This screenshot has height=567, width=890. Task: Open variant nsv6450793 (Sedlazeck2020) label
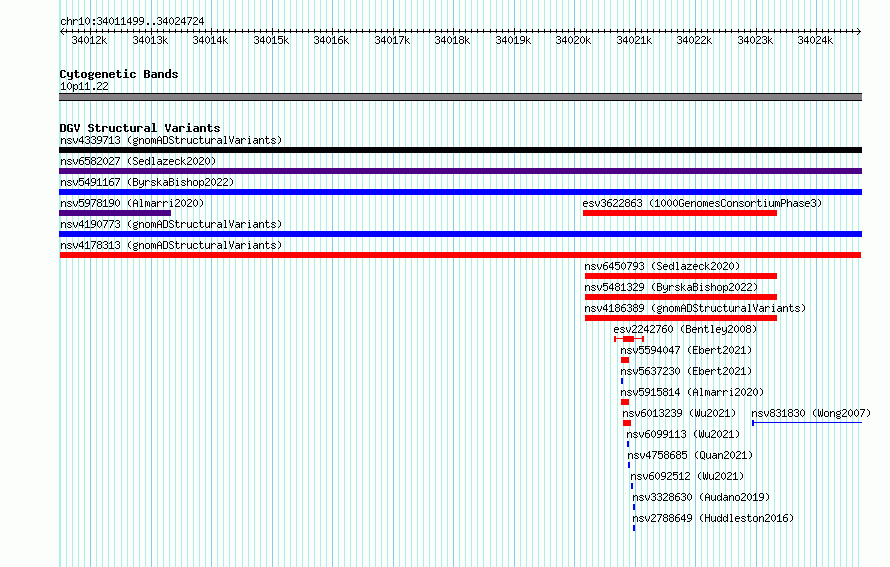(662, 266)
